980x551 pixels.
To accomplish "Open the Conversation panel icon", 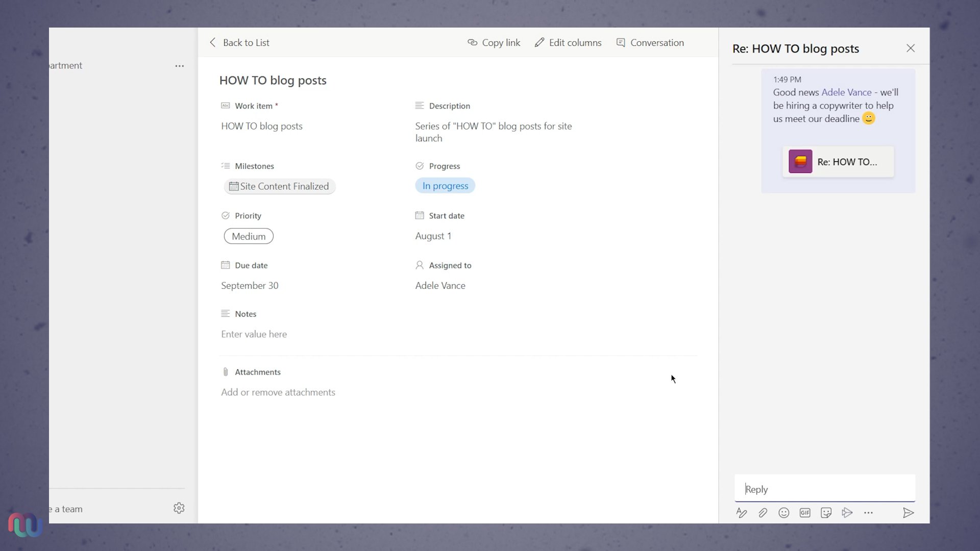I will pos(620,42).
